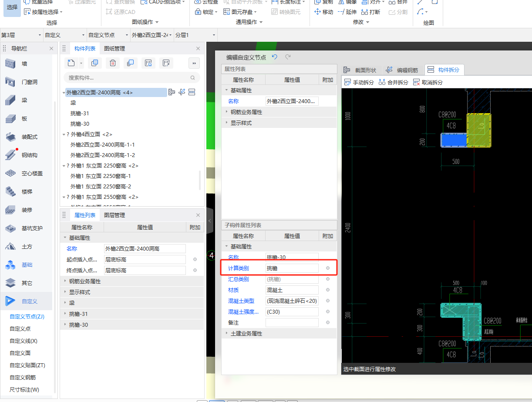
Task: Click the save component to library icon
Action: (x=148, y=63)
